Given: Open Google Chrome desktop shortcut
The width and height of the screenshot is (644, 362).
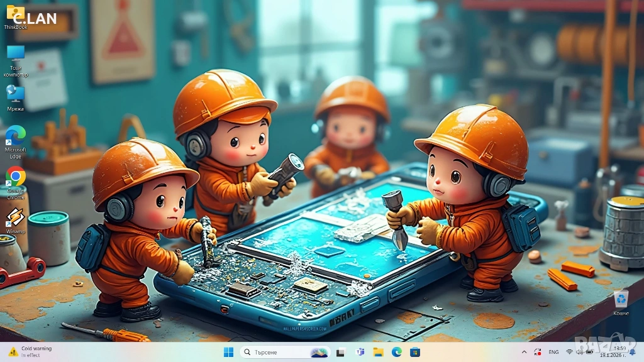Looking at the screenshot, I should 15,180.
